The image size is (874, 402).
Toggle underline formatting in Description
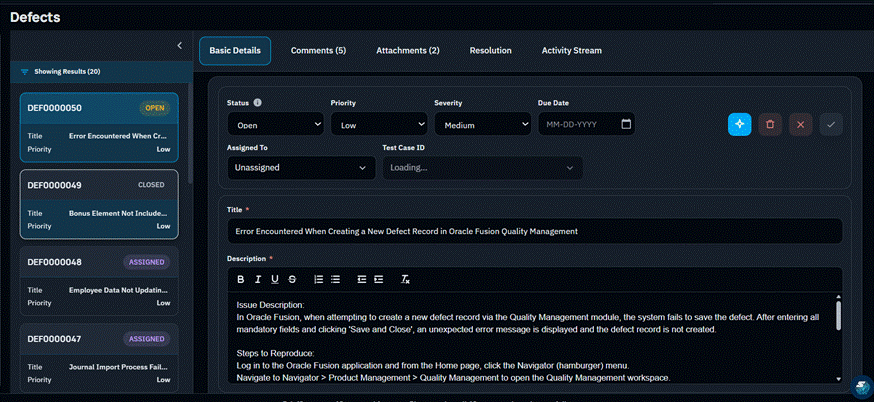coord(275,279)
